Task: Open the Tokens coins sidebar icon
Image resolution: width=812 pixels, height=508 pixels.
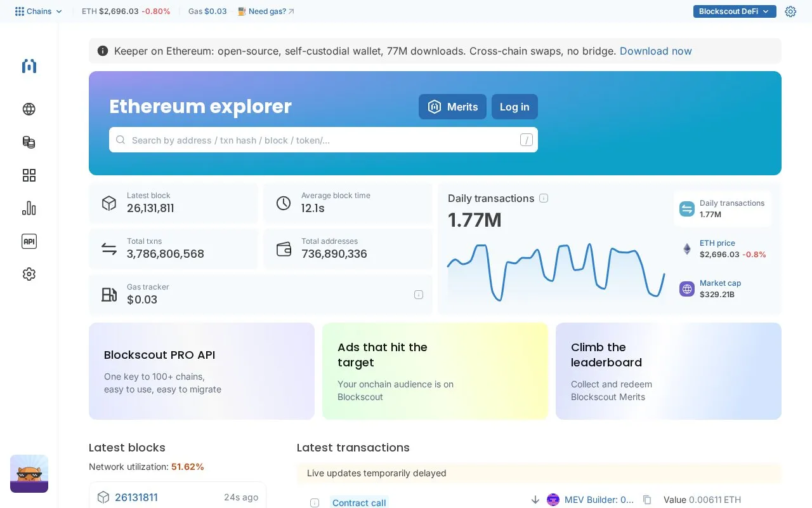Action: click(29, 142)
